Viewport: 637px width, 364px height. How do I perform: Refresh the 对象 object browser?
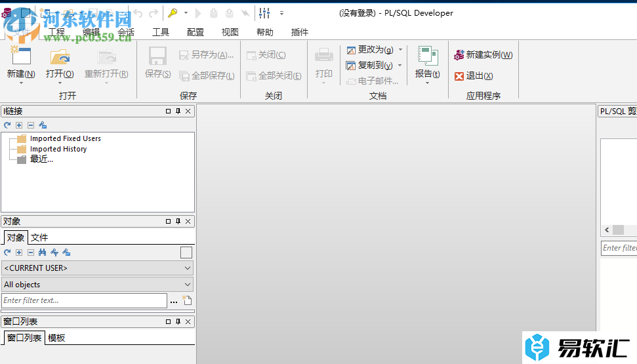click(x=7, y=253)
